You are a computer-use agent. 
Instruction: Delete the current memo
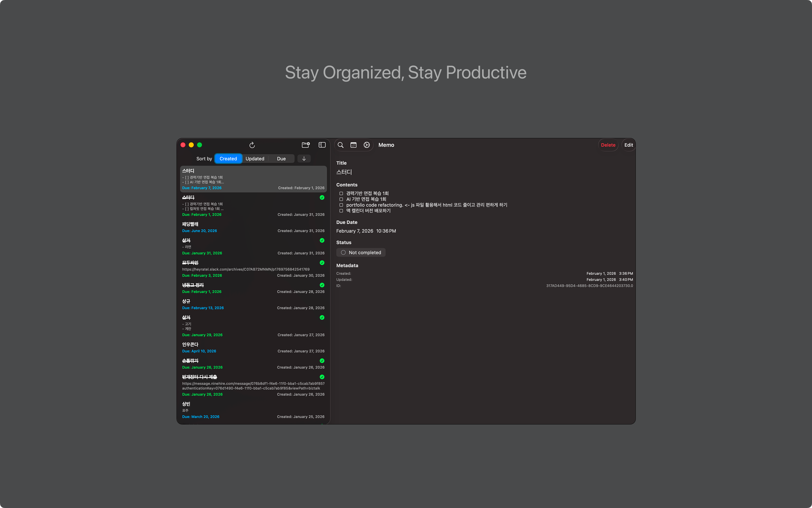pos(608,145)
